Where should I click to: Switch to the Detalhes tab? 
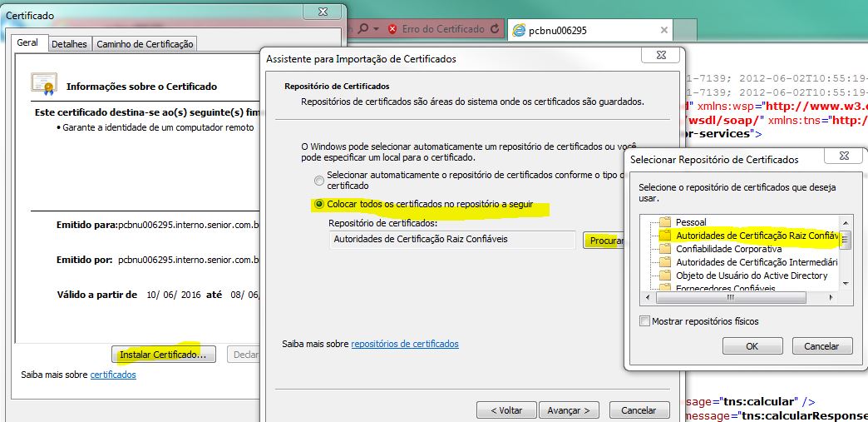69,44
